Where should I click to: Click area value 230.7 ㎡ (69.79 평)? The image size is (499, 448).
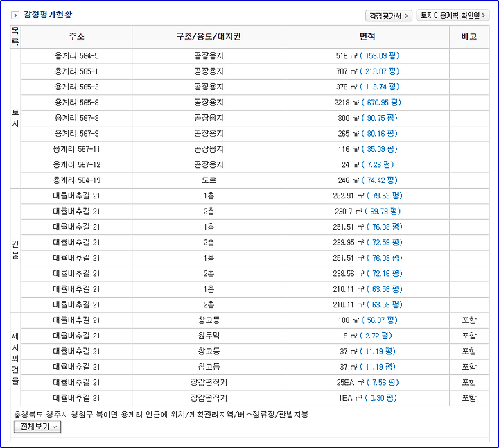point(367,212)
